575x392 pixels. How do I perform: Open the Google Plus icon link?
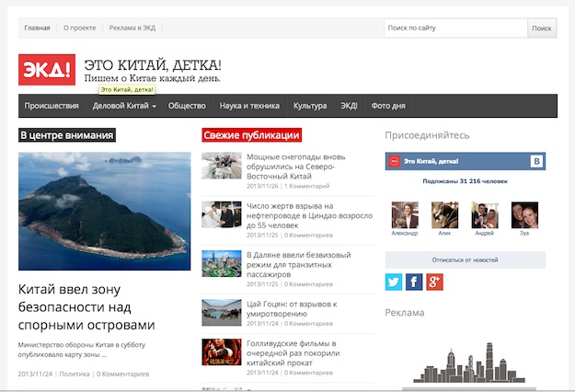coord(434,282)
